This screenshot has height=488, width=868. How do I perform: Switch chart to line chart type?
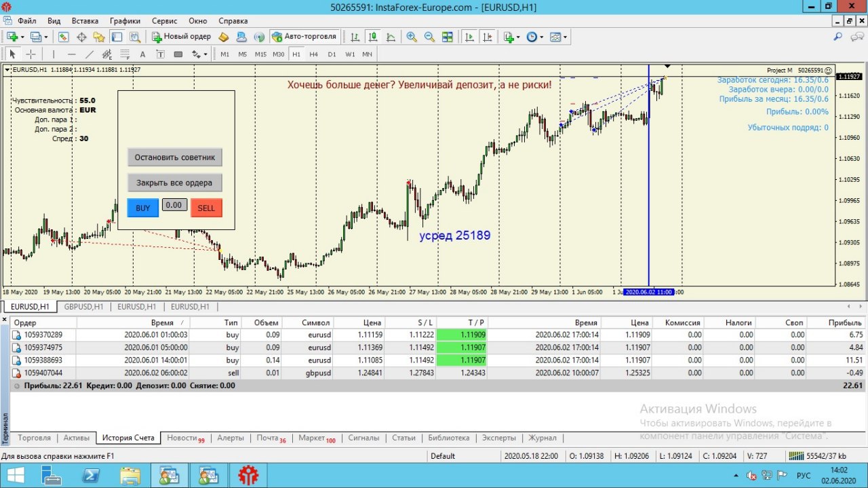[x=391, y=37]
